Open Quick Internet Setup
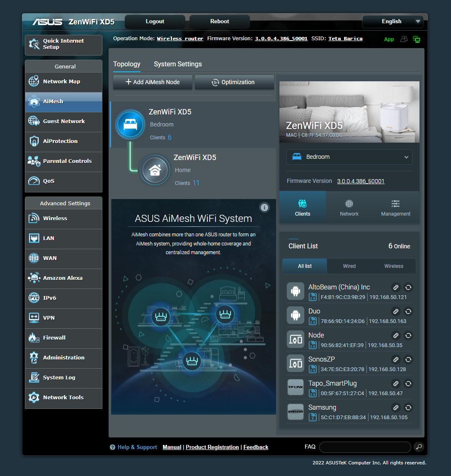The image size is (451, 476). pos(64,45)
